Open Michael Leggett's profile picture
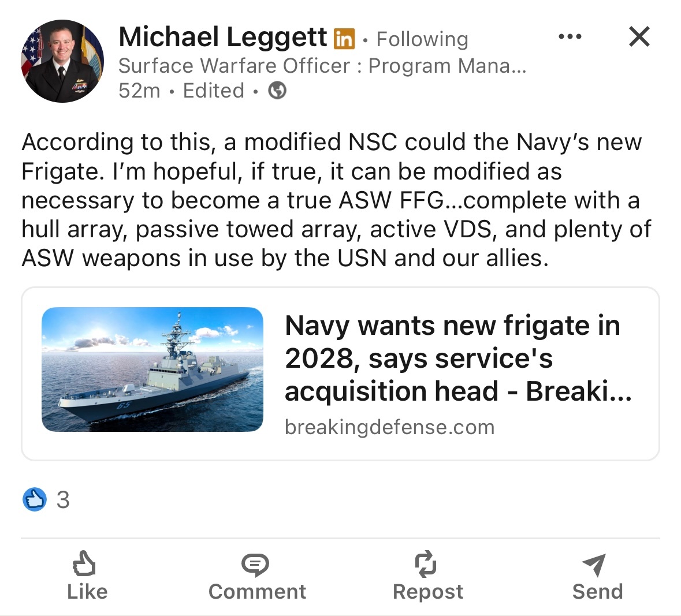Screen dimensions: 681x616 62,61
